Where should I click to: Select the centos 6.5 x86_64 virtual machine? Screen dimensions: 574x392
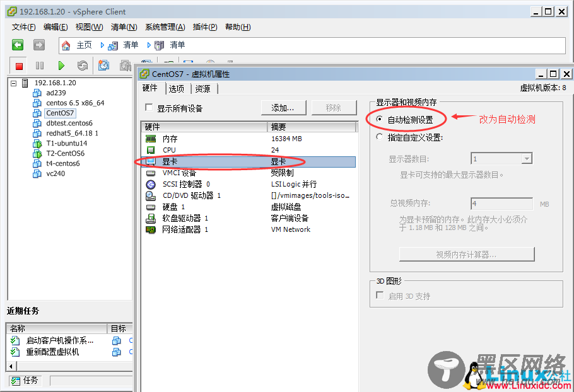[x=75, y=103]
